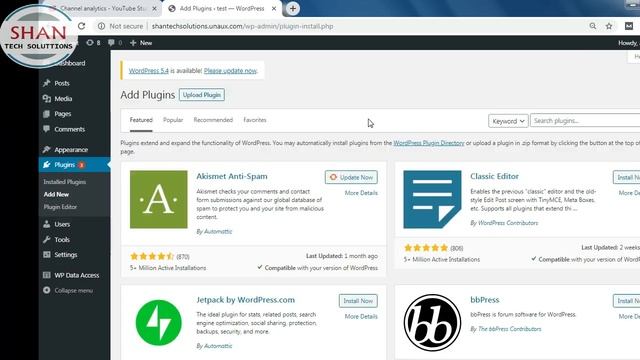Reload the page with refresh icon
Viewport: 640px width, 360px height.
(x=82, y=26)
